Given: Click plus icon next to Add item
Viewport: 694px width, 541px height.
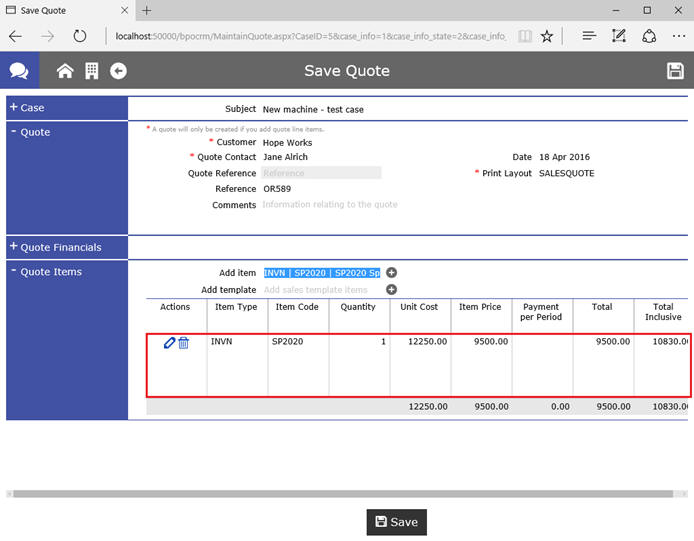Looking at the screenshot, I should (392, 273).
